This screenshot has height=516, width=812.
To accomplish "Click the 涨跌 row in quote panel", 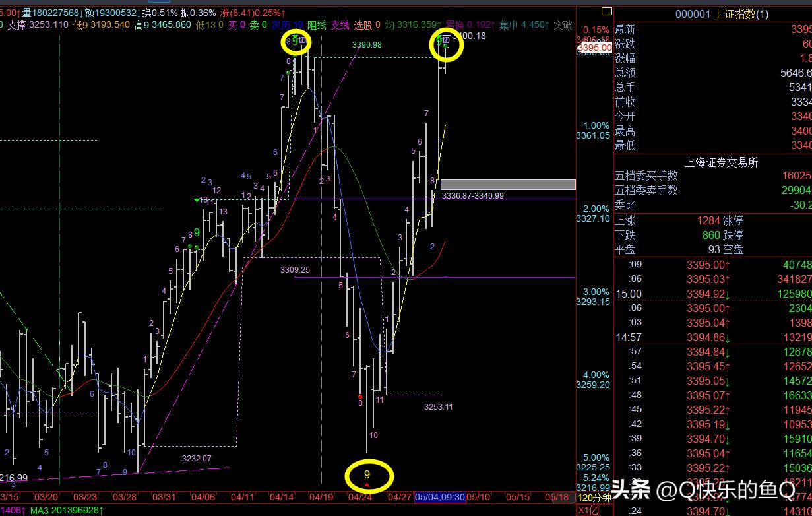I will coord(713,44).
